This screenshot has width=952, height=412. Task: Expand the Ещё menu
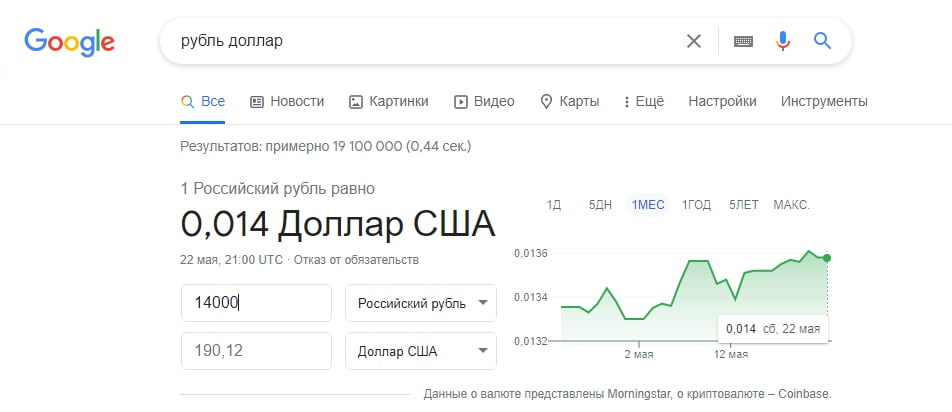tap(643, 101)
